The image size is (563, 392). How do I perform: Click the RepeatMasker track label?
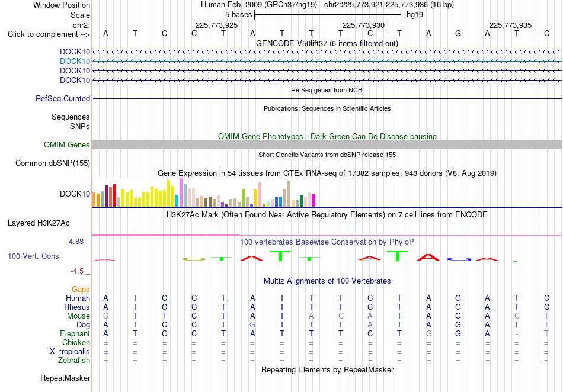(65, 378)
